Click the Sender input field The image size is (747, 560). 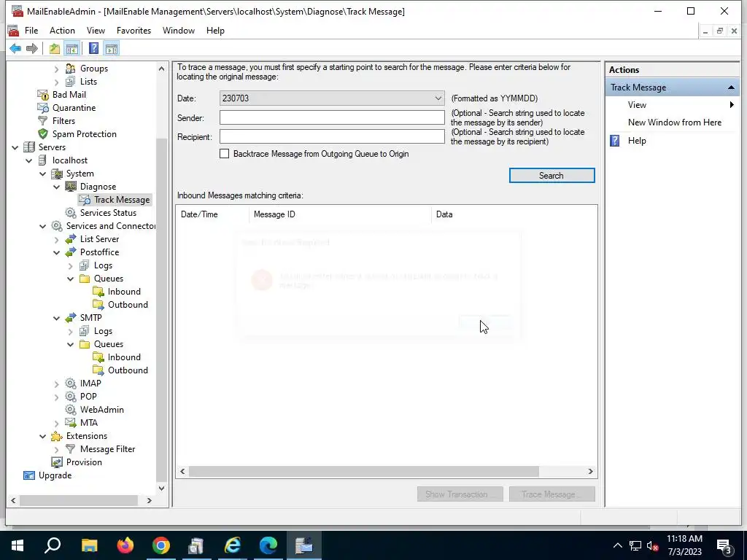[x=332, y=117]
